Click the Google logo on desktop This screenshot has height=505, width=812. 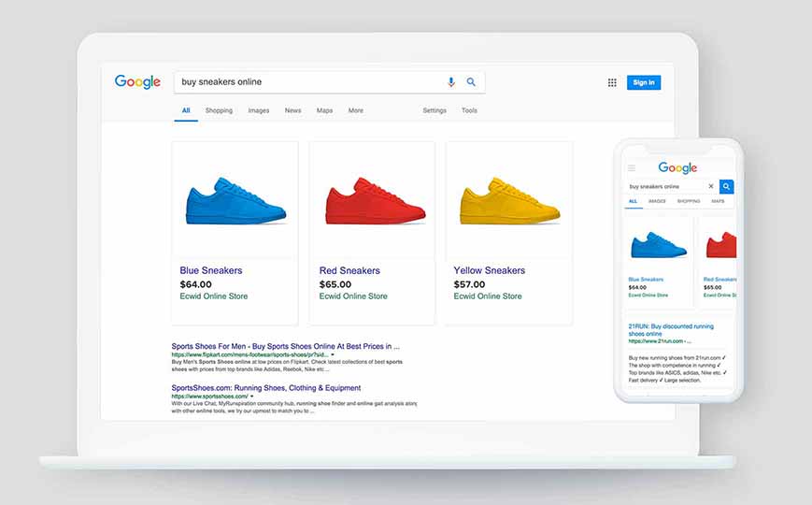(137, 82)
